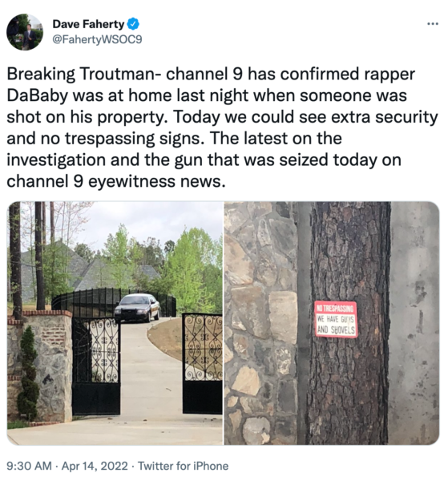Image resolution: width=448 pixels, height=481 pixels.
Task: Click the red No Trespassing sign on the tree
Action: click(x=336, y=319)
